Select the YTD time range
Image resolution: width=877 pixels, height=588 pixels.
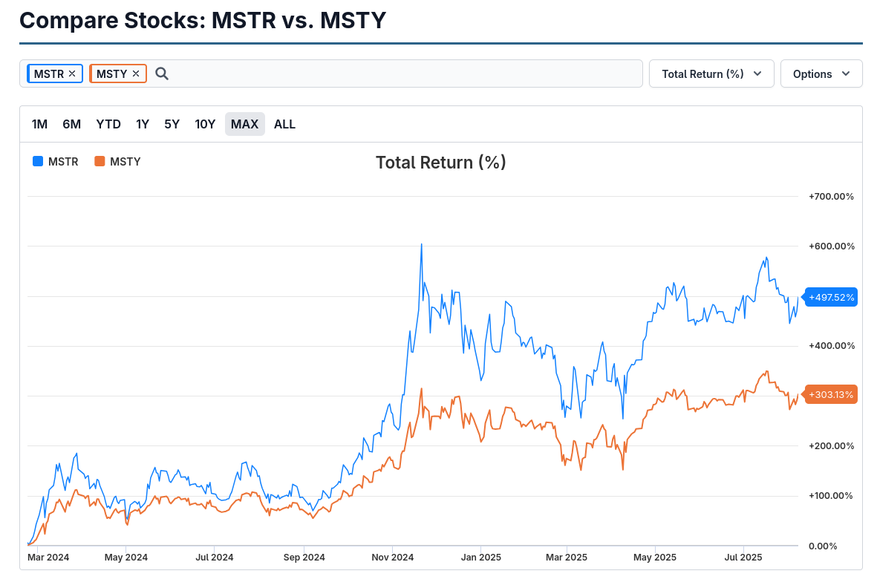point(108,124)
